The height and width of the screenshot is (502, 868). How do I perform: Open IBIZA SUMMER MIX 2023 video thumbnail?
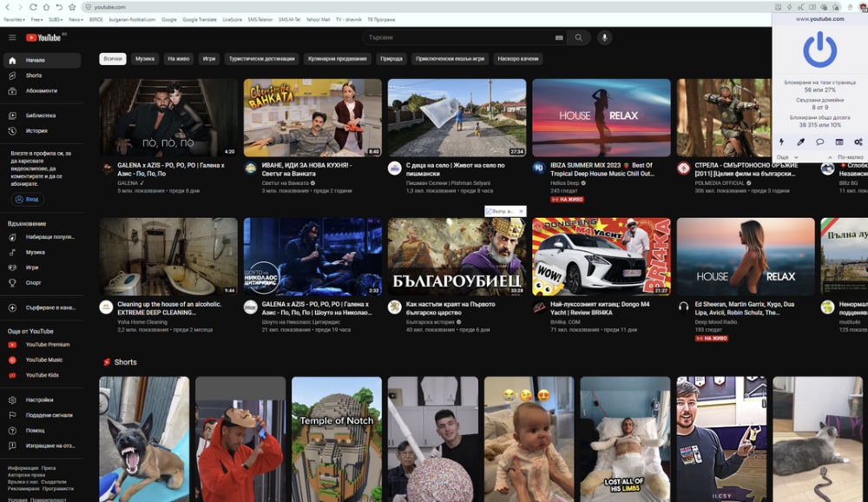tap(602, 117)
